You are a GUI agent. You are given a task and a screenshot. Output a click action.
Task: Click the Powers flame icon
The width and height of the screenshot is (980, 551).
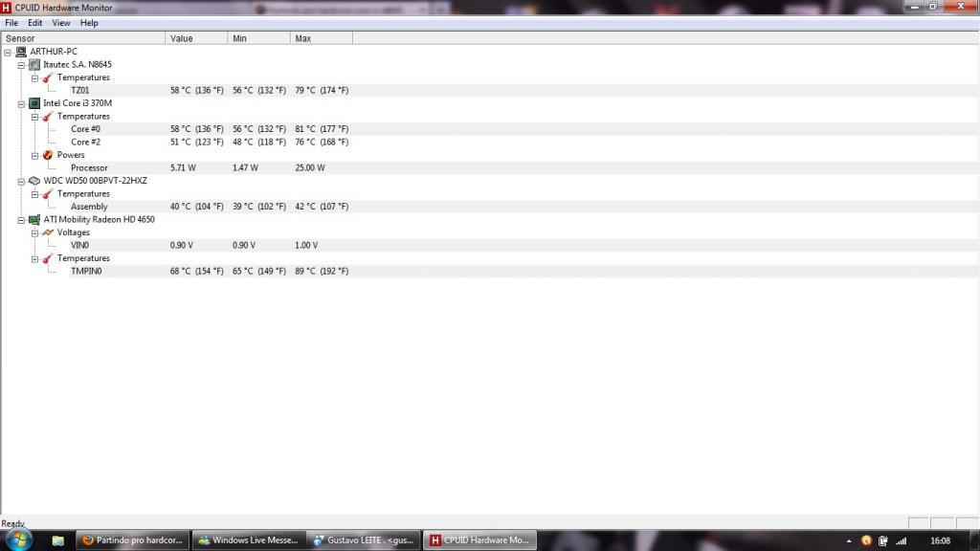(48, 155)
